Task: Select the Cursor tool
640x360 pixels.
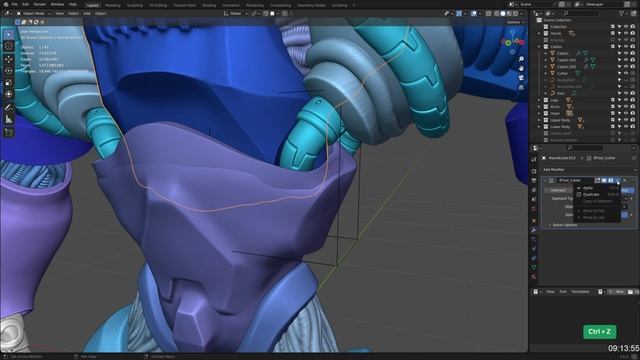Action: 9,46
